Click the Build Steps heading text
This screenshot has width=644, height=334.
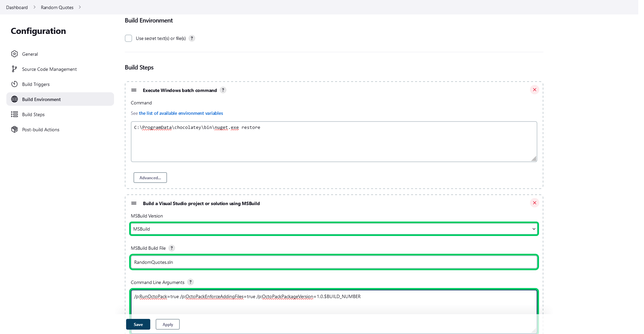pyautogui.click(x=139, y=67)
